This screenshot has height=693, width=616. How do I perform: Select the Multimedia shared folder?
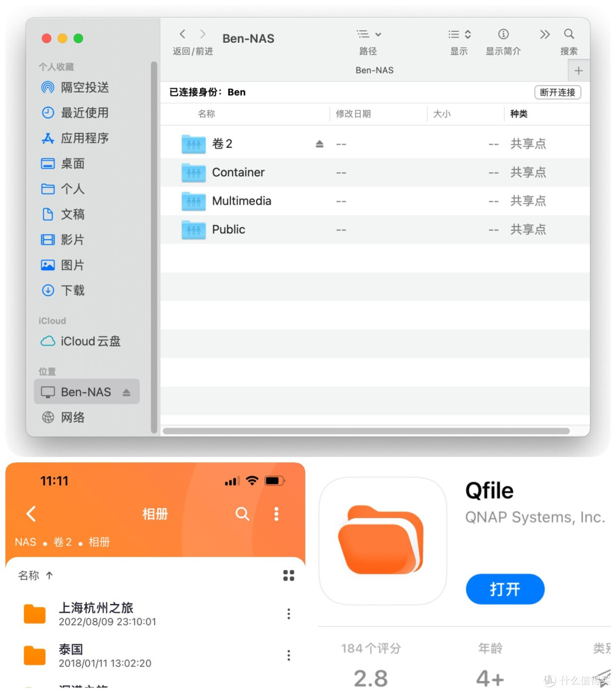tap(375, 201)
